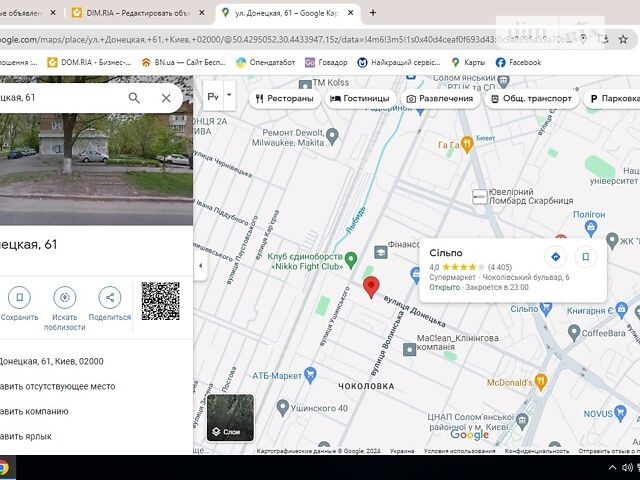The width and height of the screenshot is (640, 480).
Task: Click the Полігон shop marker
Action: [x=591, y=228]
